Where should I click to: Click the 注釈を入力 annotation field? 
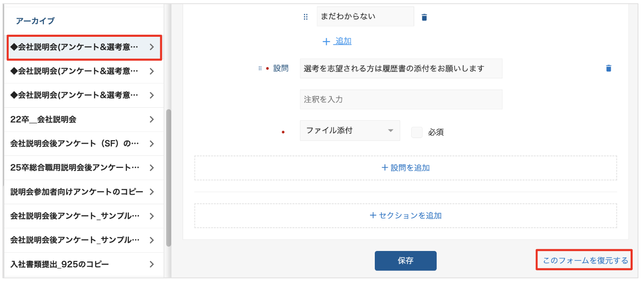coord(401,100)
